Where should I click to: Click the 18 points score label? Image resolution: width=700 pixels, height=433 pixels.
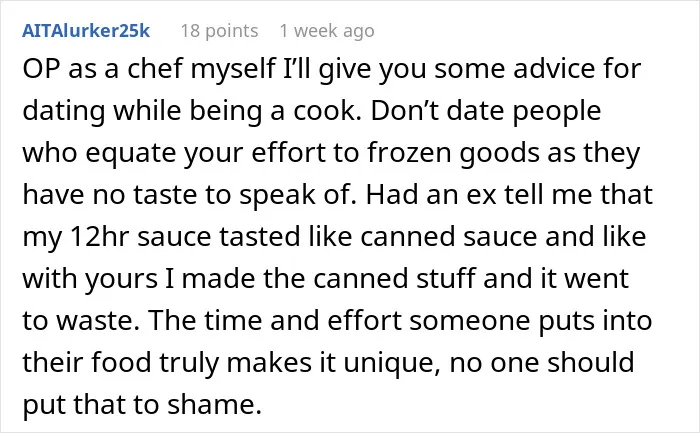(x=220, y=31)
